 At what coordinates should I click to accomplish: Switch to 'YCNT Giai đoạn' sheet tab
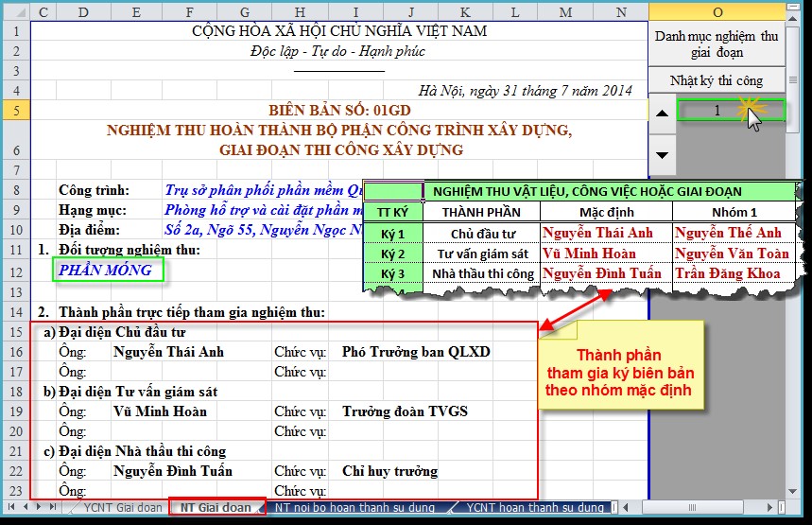tap(122, 508)
